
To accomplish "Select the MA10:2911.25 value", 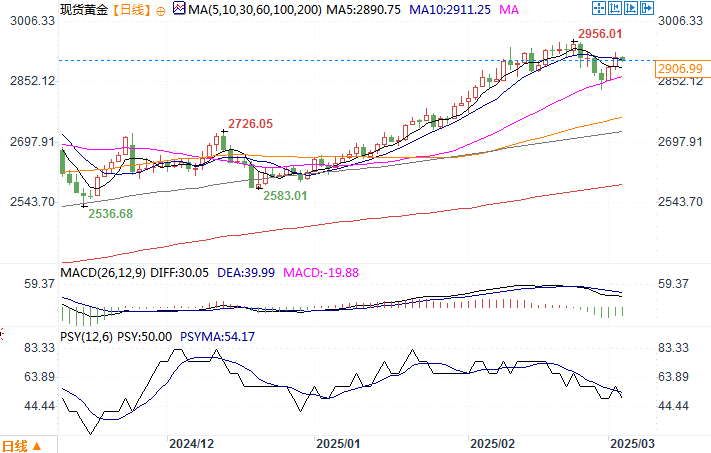I will [x=450, y=10].
